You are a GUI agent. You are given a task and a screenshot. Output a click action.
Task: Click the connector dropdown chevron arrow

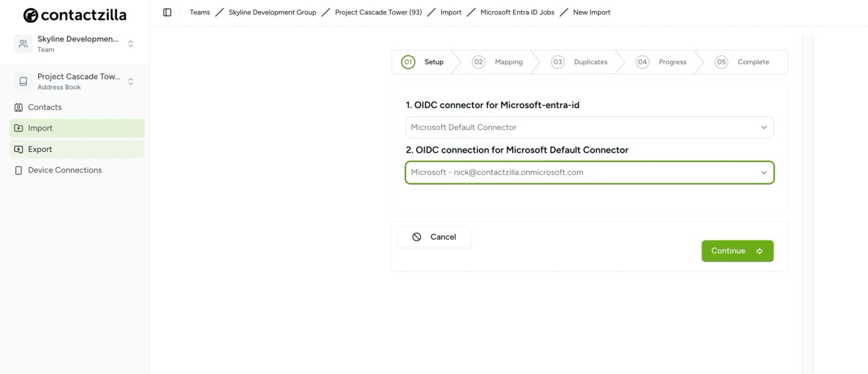tap(764, 128)
